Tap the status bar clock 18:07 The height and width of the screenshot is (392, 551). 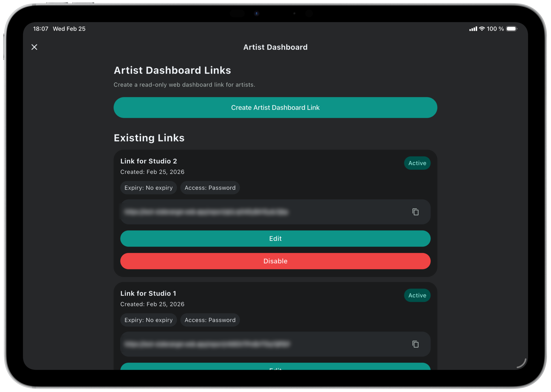tap(41, 29)
